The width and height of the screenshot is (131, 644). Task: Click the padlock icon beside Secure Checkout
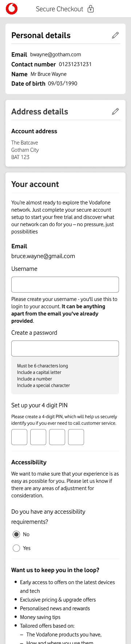(x=91, y=9)
